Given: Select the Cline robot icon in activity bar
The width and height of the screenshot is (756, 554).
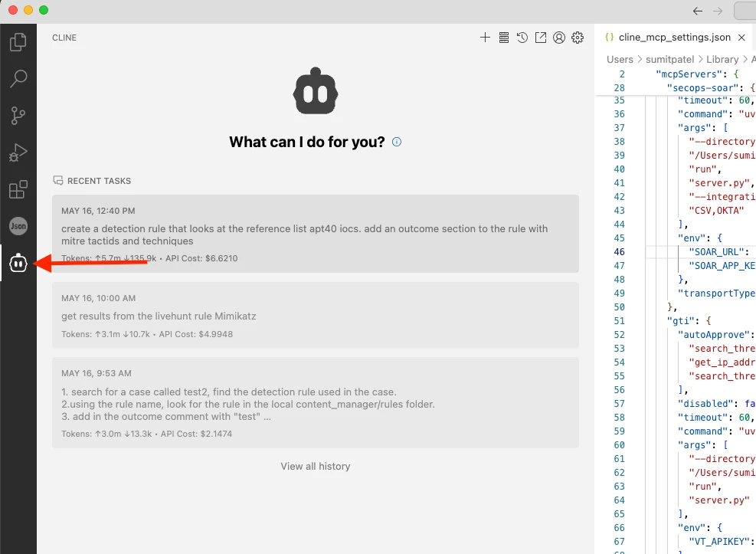Looking at the screenshot, I should [18, 264].
